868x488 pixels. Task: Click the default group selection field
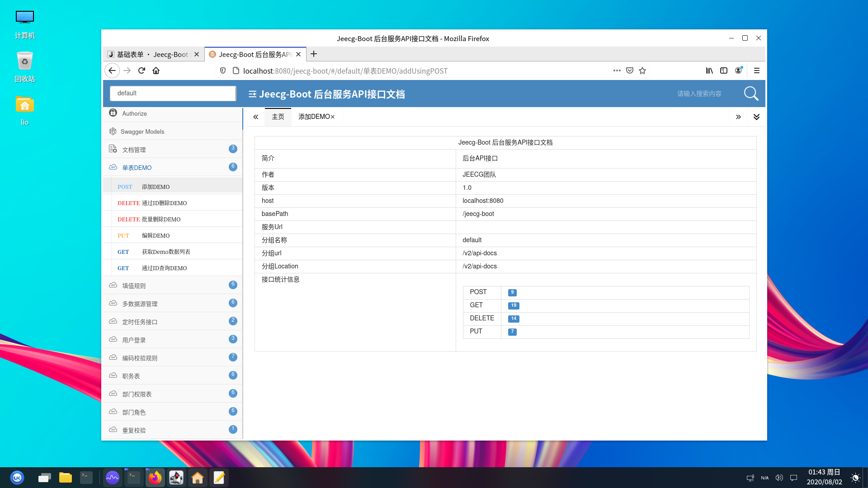tap(173, 93)
